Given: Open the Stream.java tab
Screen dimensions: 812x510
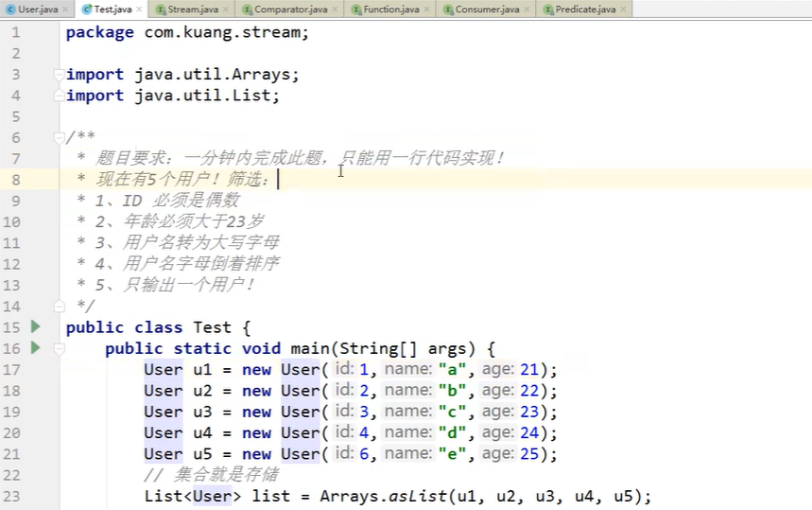Looking at the screenshot, I should click(193, 9).
